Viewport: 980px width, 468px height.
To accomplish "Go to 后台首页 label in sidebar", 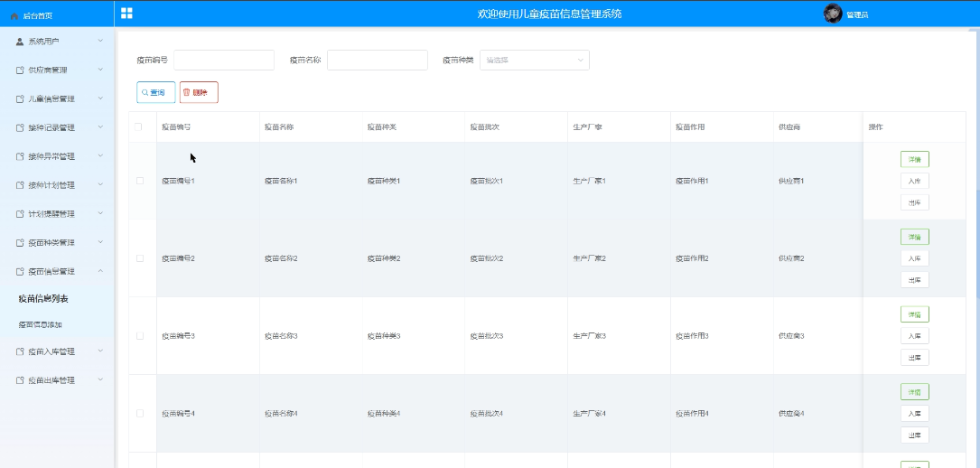I will [38, 15].
